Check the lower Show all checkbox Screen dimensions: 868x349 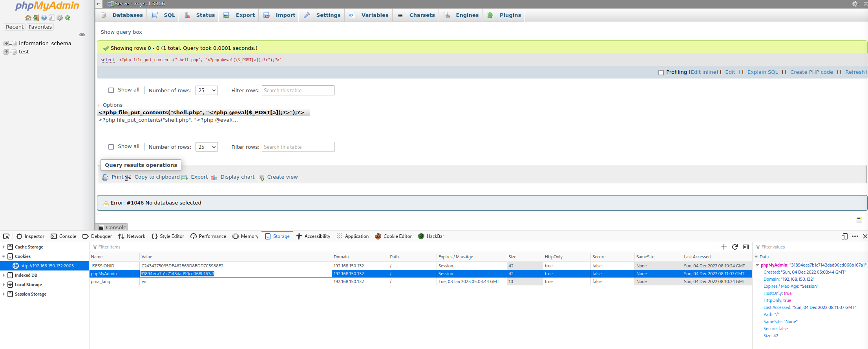tap(111, 147)
